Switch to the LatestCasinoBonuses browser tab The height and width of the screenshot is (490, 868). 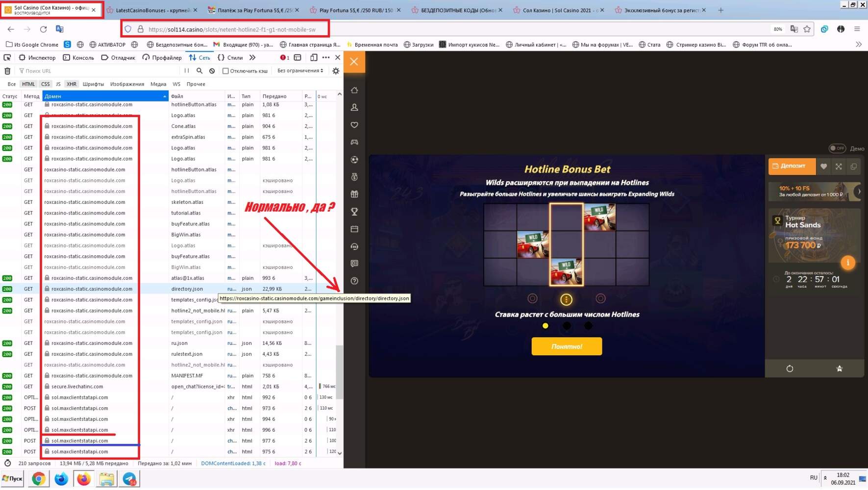click(x=152, y=10)
